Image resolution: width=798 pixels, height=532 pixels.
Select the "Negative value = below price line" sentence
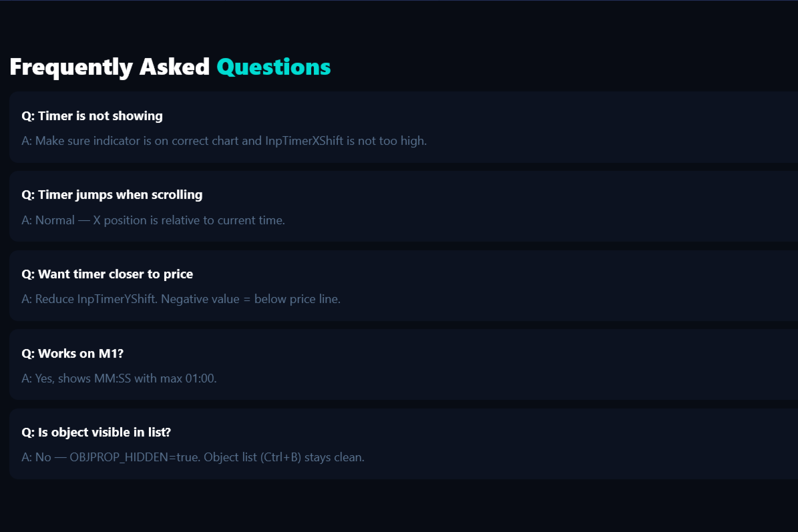(x=250, y=299)
